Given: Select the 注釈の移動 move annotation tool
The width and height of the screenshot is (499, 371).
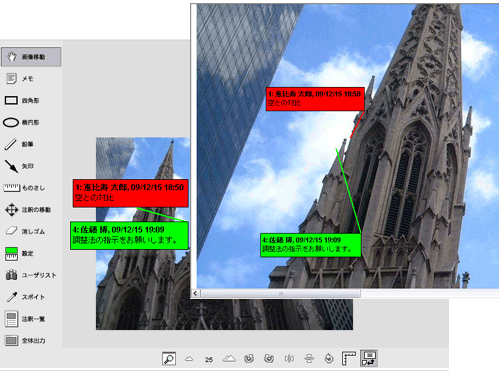Looking at the screenshot, I should click(28, 210).
